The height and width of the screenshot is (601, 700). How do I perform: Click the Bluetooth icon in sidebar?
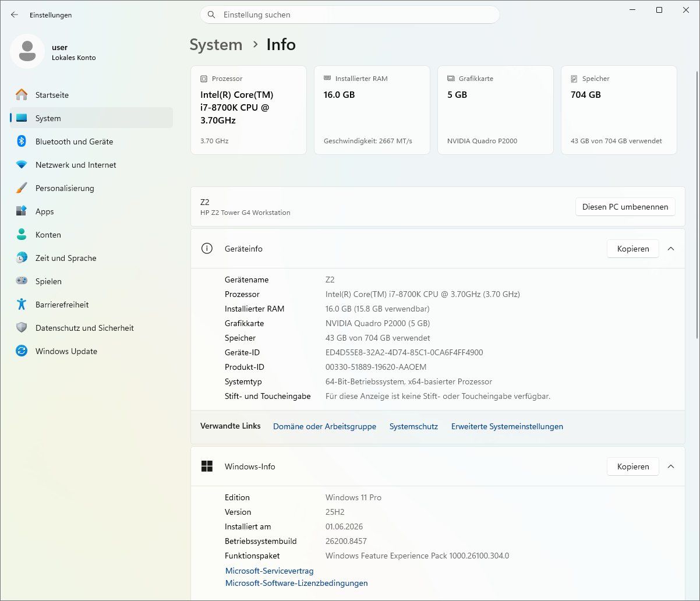tap(22, 142)
